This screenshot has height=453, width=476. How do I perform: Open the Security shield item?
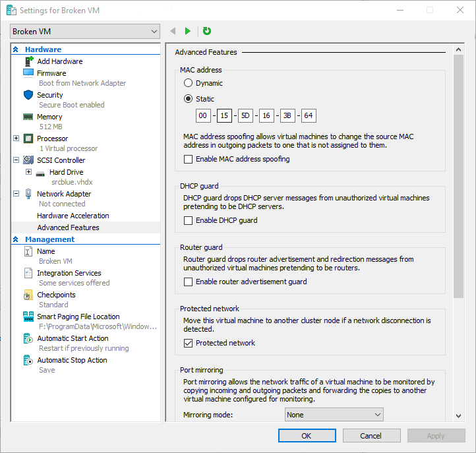pos(28,95)
